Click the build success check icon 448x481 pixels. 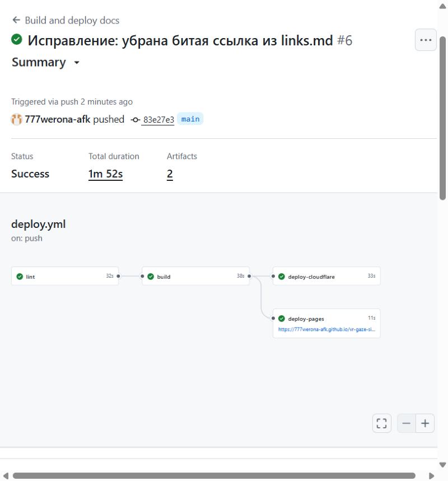(151, 277)
